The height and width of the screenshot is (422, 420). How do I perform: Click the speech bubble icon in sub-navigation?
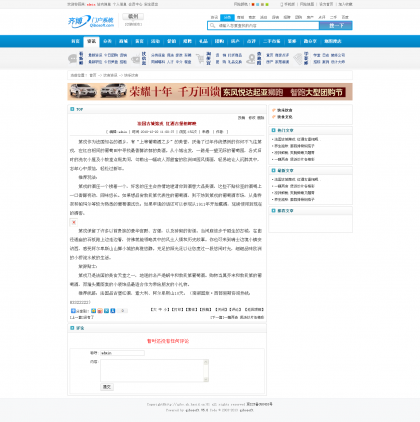coord(72,59)
